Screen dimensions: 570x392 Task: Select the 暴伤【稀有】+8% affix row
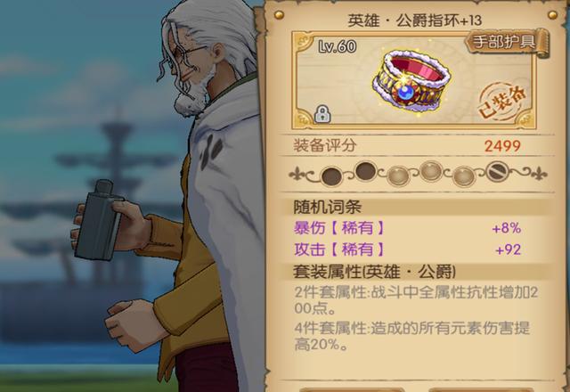(408, 228)
